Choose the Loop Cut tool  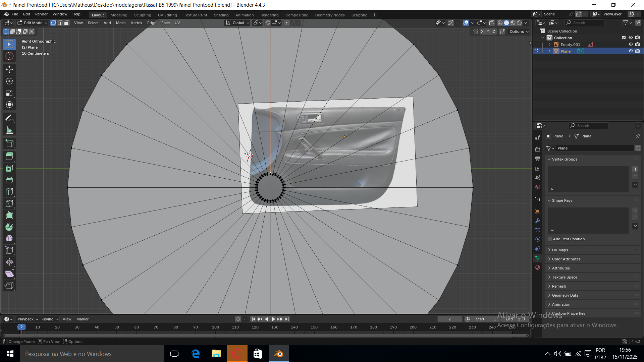(9, 192)
